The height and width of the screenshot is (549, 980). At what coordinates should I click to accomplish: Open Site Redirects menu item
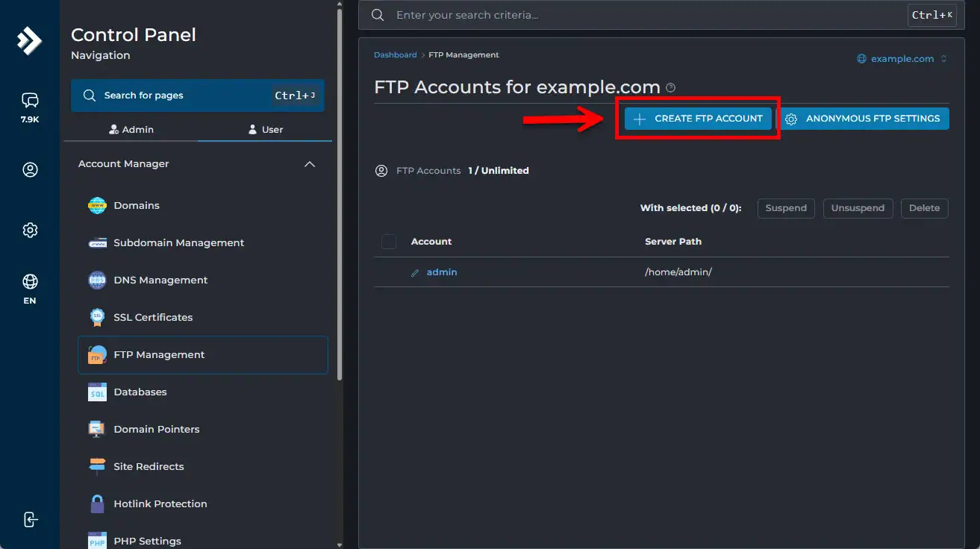coord(203,466)
